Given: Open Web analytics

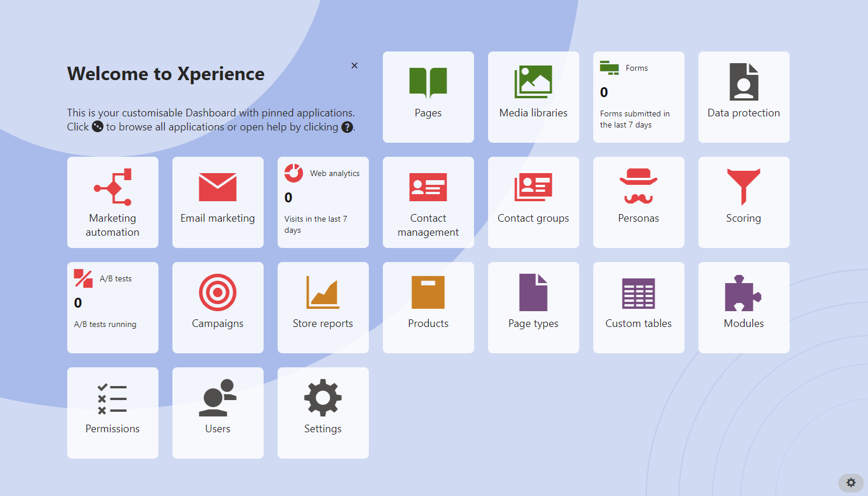Looking at the screenshot, I should 323,202.
